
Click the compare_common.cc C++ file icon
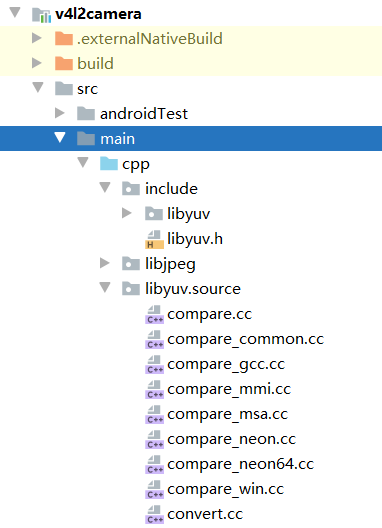click(154, 339)
